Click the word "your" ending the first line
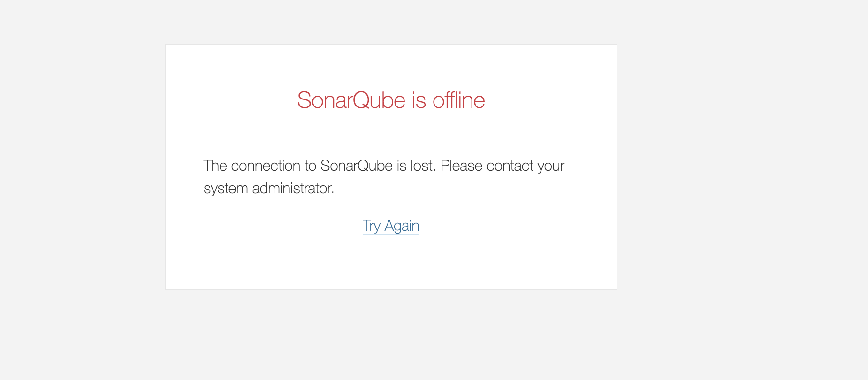Viewport: 868px width, 380px height. tap(551, 166)
